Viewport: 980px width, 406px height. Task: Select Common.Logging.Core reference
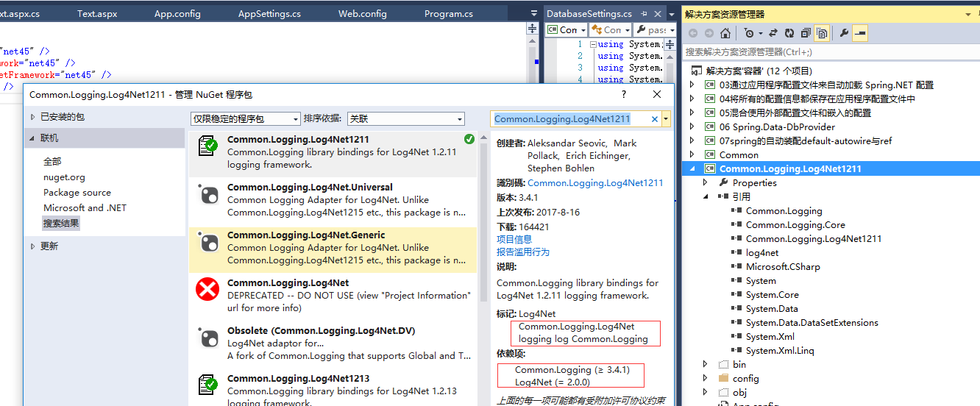click(x=795, y=224)
